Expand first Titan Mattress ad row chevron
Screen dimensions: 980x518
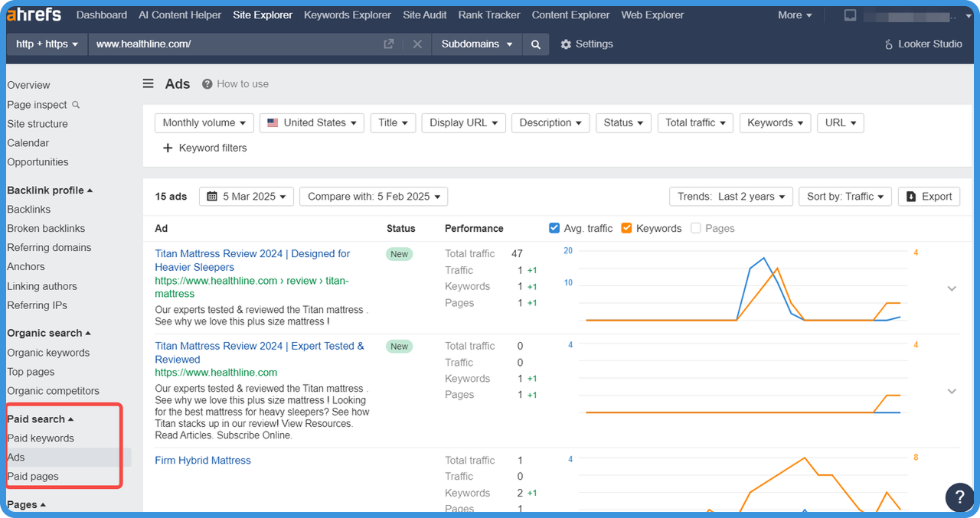click(952, 288)
